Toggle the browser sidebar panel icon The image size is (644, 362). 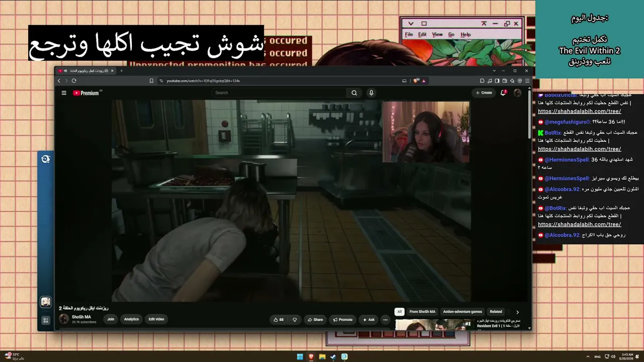(497, 81)
